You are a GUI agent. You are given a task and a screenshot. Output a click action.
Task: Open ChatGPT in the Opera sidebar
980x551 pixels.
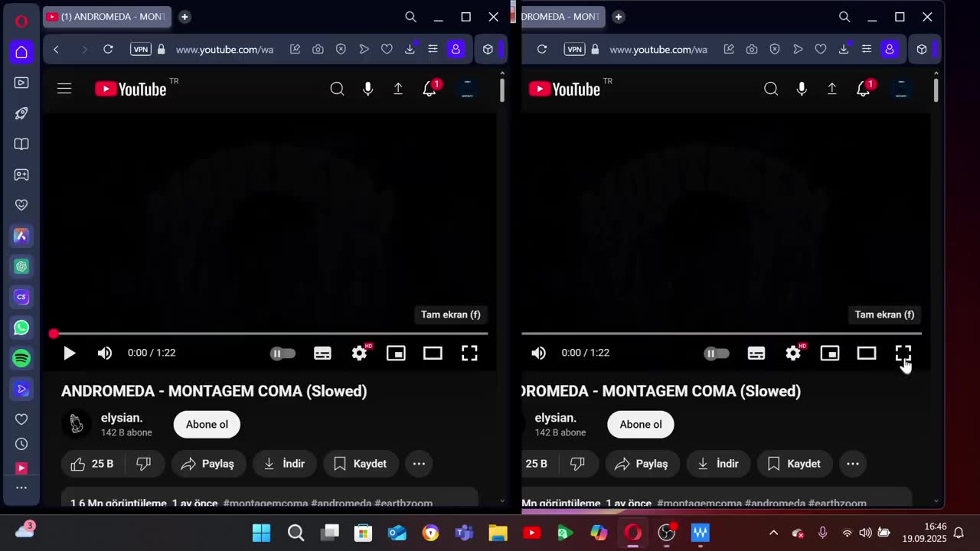coord(21,266)
